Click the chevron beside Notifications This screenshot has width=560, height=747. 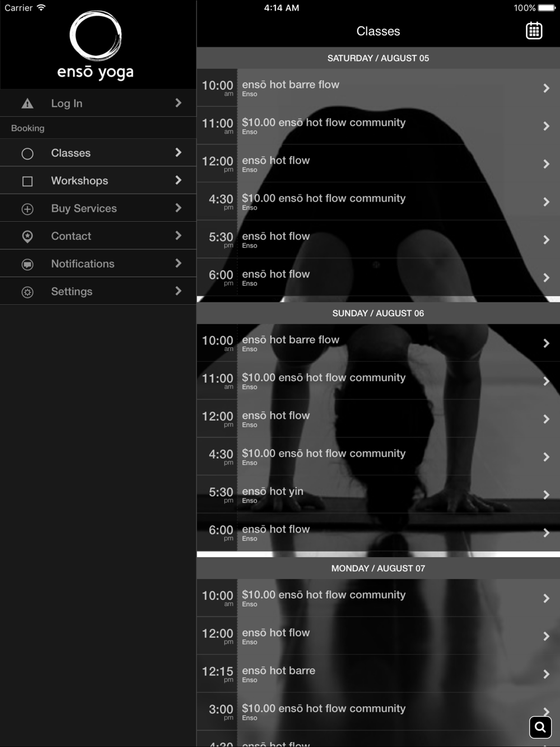(x=178, y=263)
